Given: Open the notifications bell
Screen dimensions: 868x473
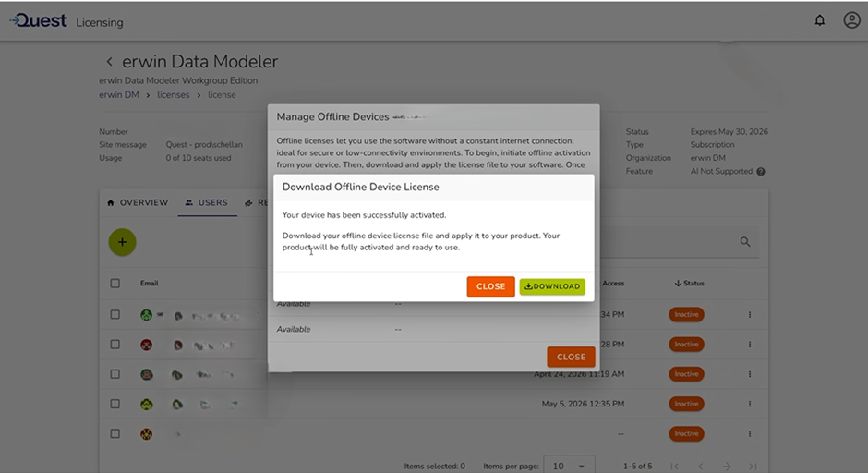Looking at the screenshot, I should (819, 20).
